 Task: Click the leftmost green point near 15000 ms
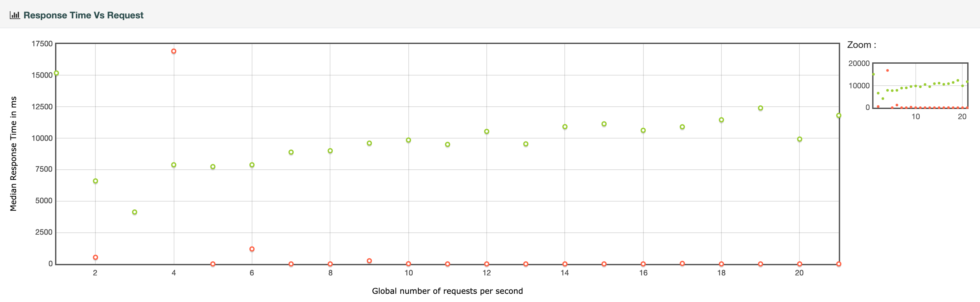coord(56,73)
